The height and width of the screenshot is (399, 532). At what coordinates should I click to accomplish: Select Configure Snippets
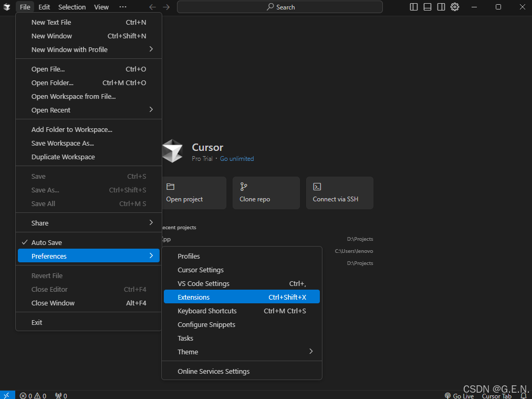coord(242,325)
